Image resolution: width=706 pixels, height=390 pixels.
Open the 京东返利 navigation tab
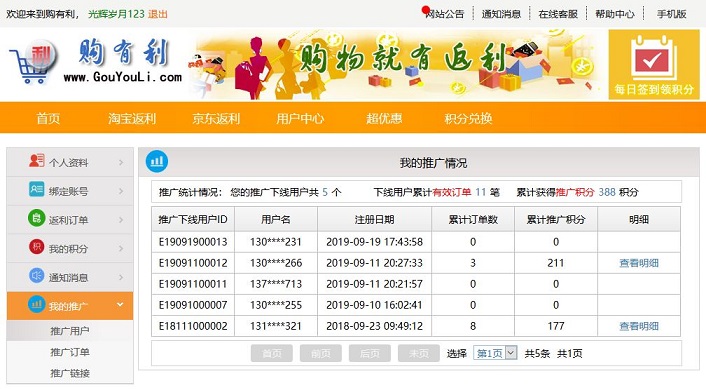pos(216,118)
